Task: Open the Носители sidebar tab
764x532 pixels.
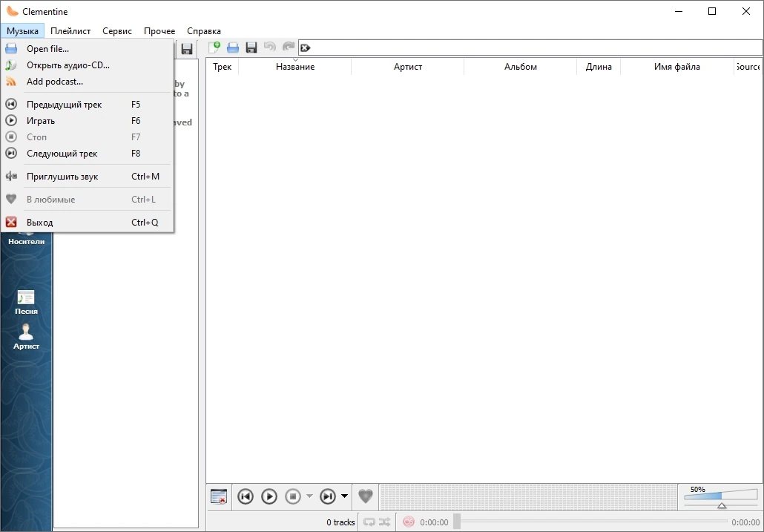Action: pyautogui.click(x=26, y=239)
